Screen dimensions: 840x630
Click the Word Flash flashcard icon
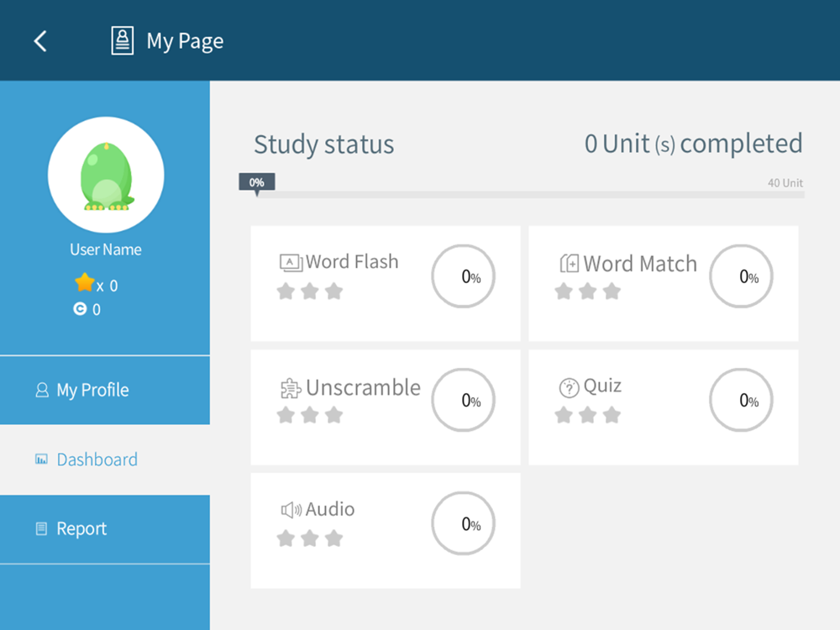291,262
